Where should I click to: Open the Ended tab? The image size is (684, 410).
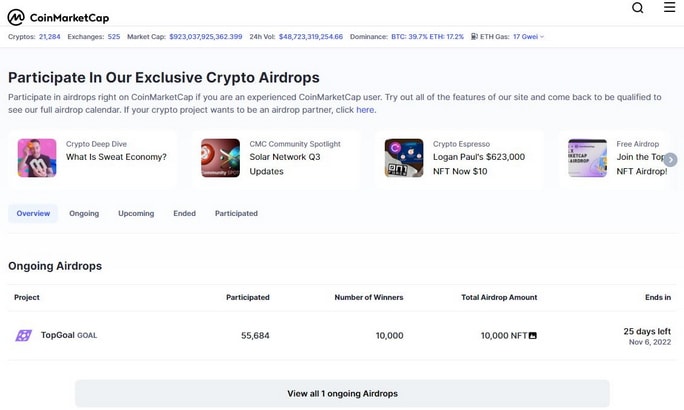pos(185,213)
